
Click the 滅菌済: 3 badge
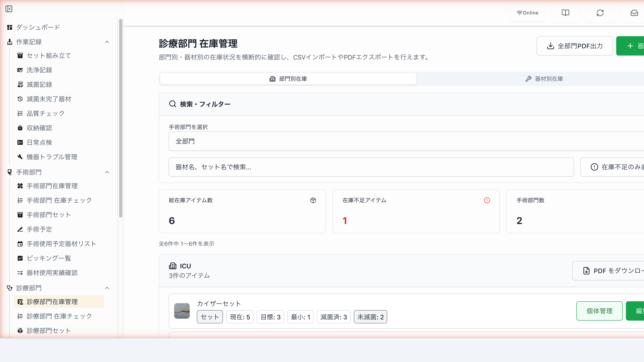click(333, 317)
